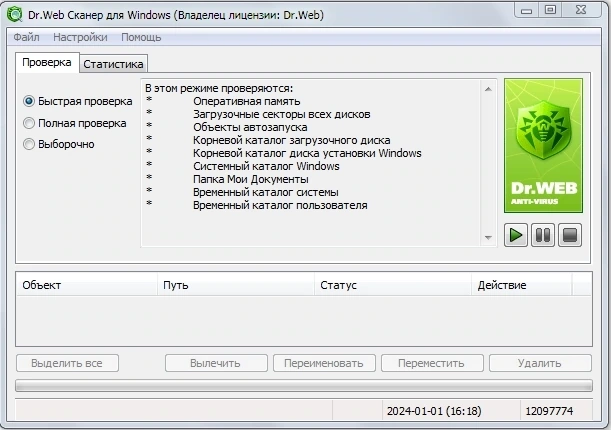Click Временный каталог системы line

point(266,192)
